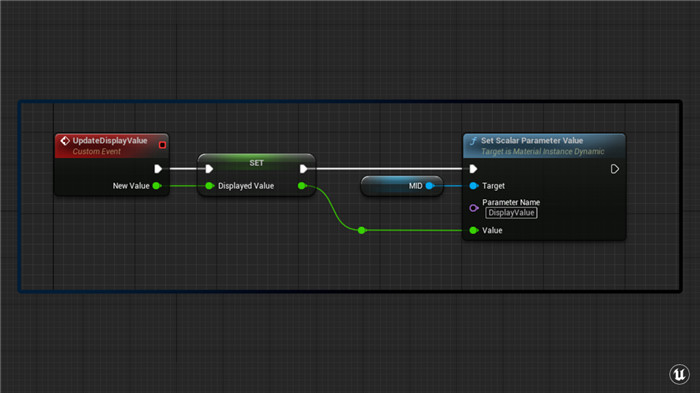Screen dimensions: 700x393
Task: Edit the DisplayValue parameter name field
Action: (x=511, y=213)
